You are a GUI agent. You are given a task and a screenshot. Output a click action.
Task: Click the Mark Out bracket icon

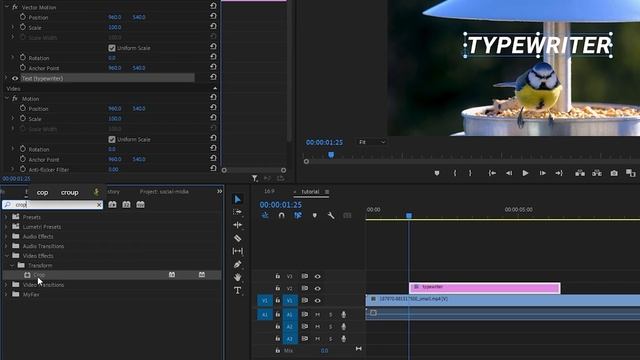470,173
